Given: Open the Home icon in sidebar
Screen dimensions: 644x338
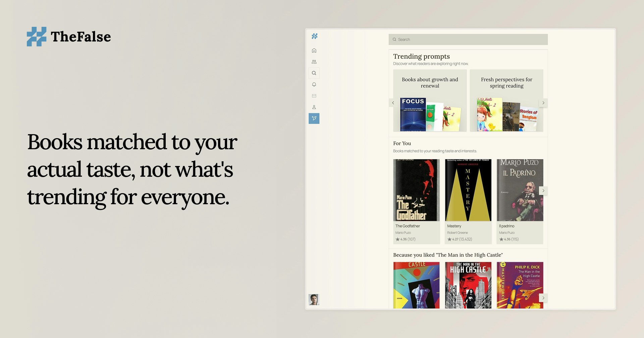Looking at the screenshot, I should click(x=314, y=51).
